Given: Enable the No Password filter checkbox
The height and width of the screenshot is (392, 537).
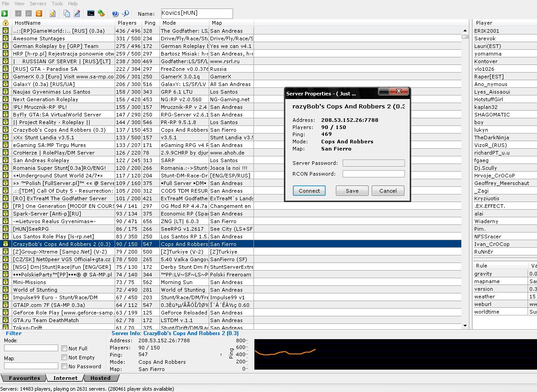Looking at the screenshot, I should [64, 366].
